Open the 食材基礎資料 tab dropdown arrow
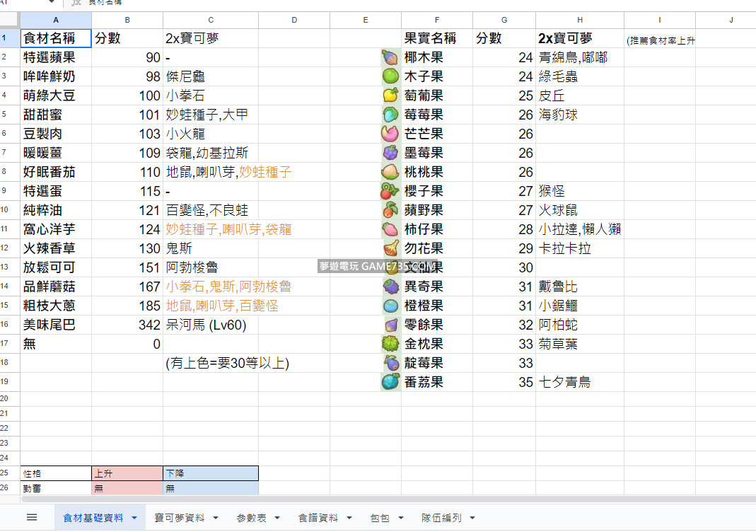 134,518
